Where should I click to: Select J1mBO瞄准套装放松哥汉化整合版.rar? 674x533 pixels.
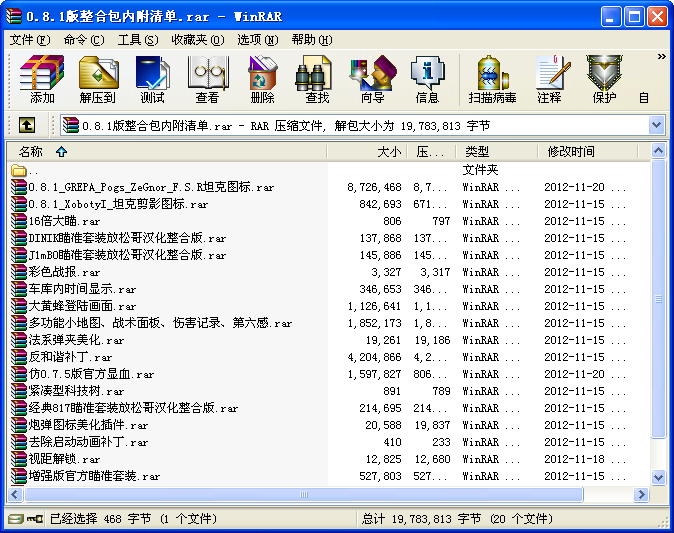pos(119,255)
